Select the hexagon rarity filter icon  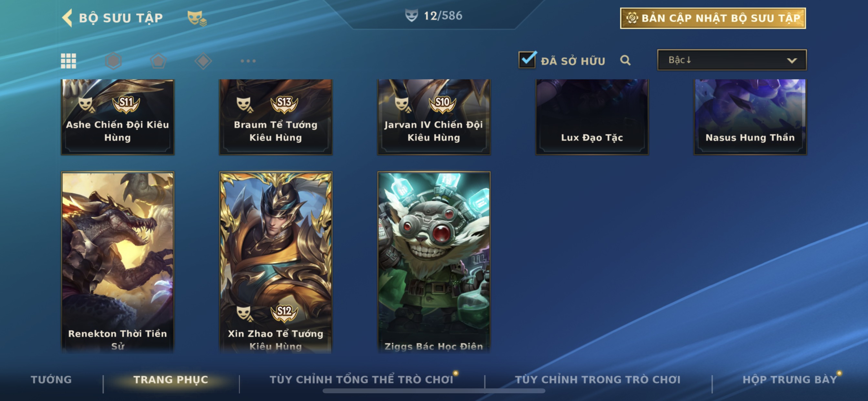[113, 61]
